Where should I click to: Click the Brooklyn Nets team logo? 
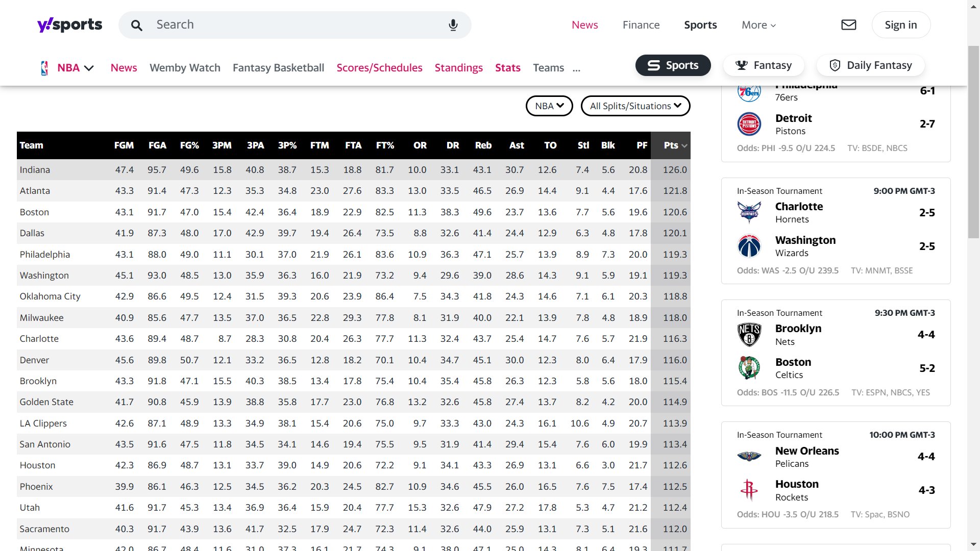749,335
